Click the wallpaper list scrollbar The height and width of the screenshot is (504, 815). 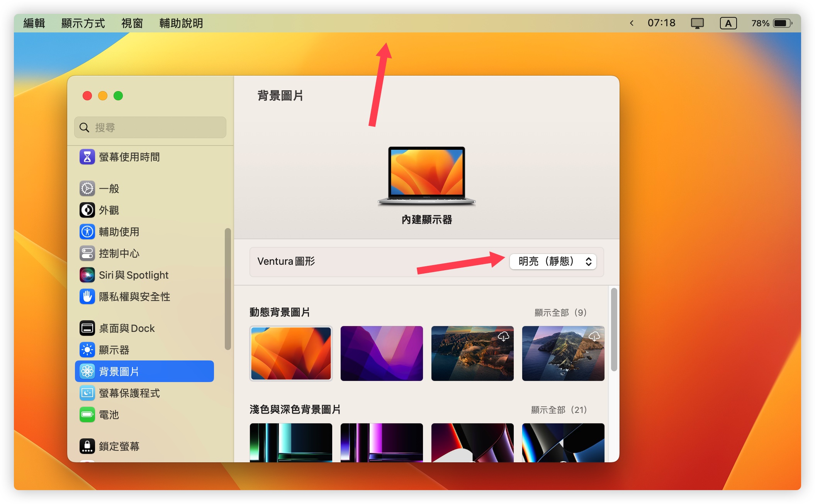pos(614,329)
